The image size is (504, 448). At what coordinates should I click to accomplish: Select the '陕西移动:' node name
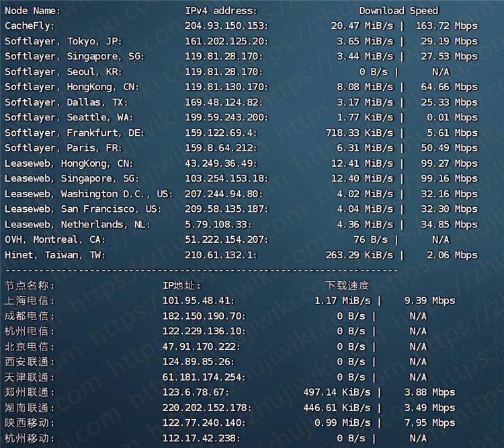click(30, 423)
